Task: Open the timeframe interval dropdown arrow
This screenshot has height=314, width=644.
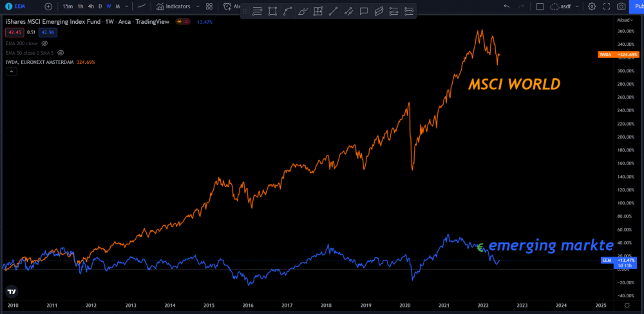Action: (126, 6)
